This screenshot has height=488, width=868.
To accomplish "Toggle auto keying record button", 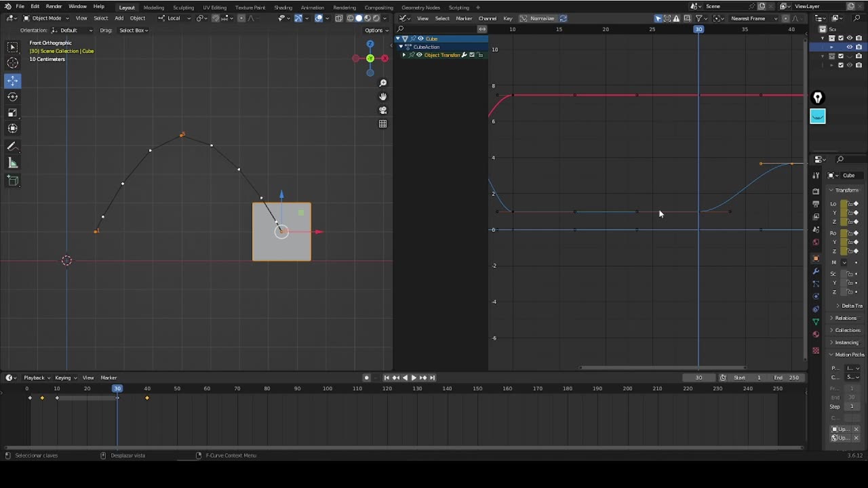I will tap(366, 378).
